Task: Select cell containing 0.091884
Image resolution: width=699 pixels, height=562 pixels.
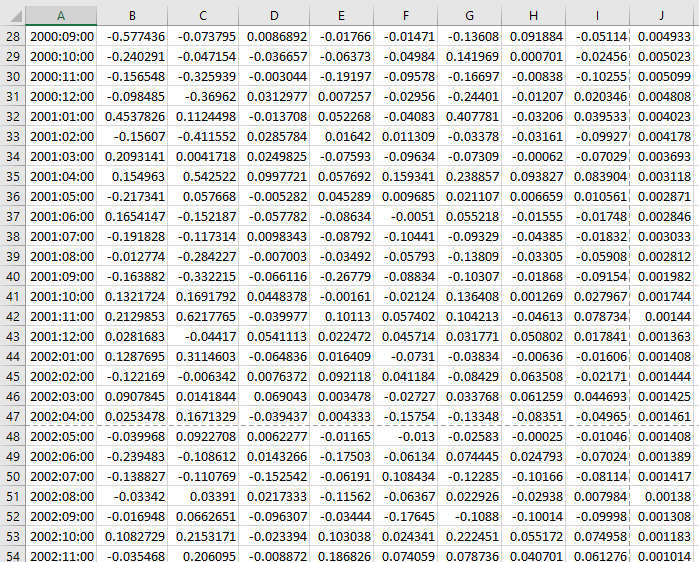Action: pos(533,37)
